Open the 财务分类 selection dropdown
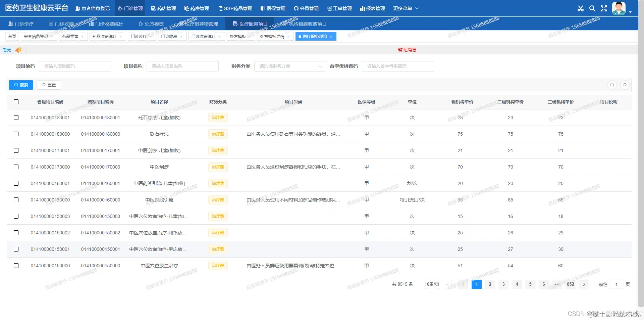The height and width of the screenshot is (320, 644). [290, 66]
